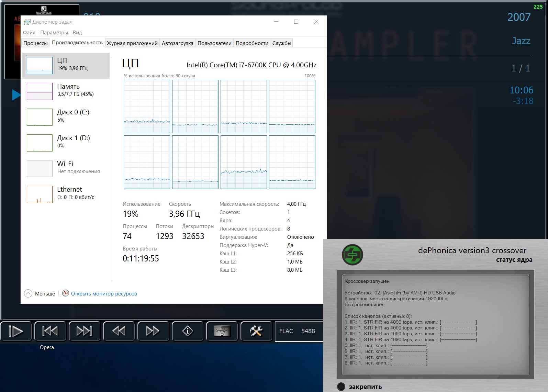Collapse details with Меньше button

click(x=40, y=294)
